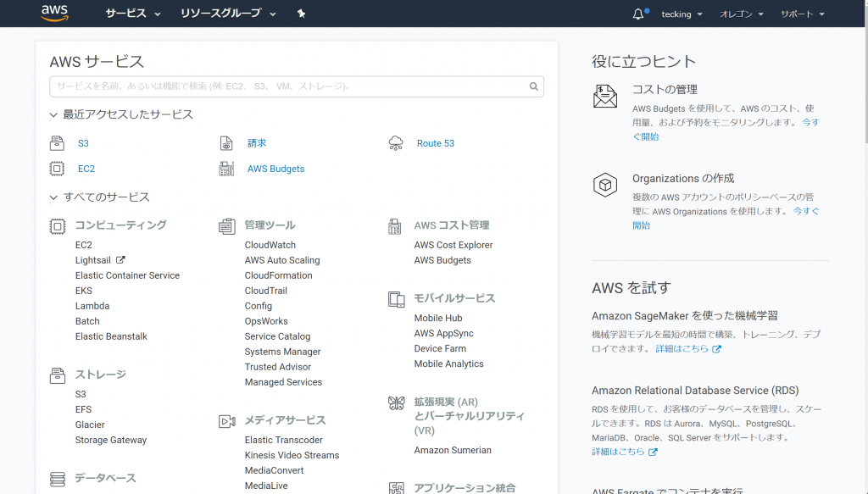Image resolution: width=868 pixels, height=494 pixels.
Task: Click the pin star icon in navbar
Action: [x=301, y=14]
